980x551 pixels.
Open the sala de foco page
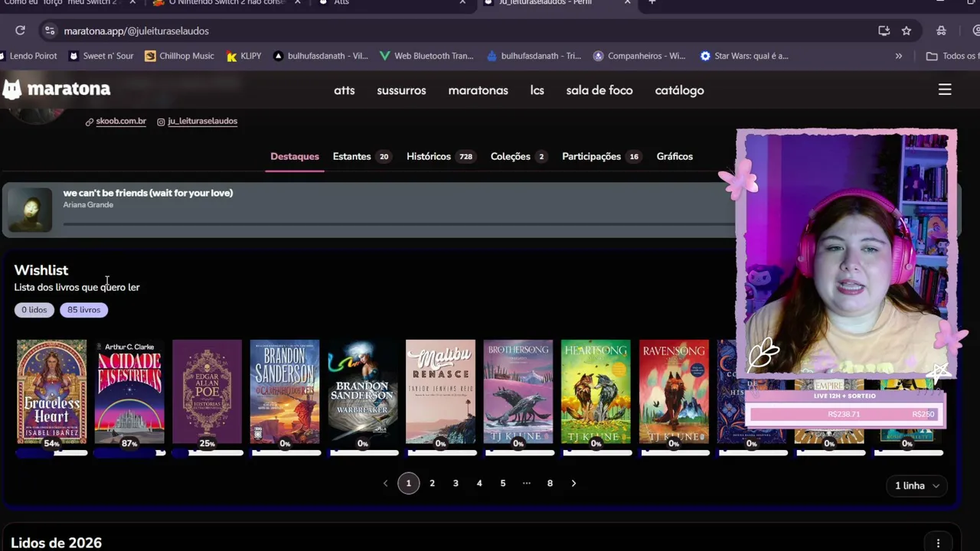pyautogui.click(x=599, y=90)
